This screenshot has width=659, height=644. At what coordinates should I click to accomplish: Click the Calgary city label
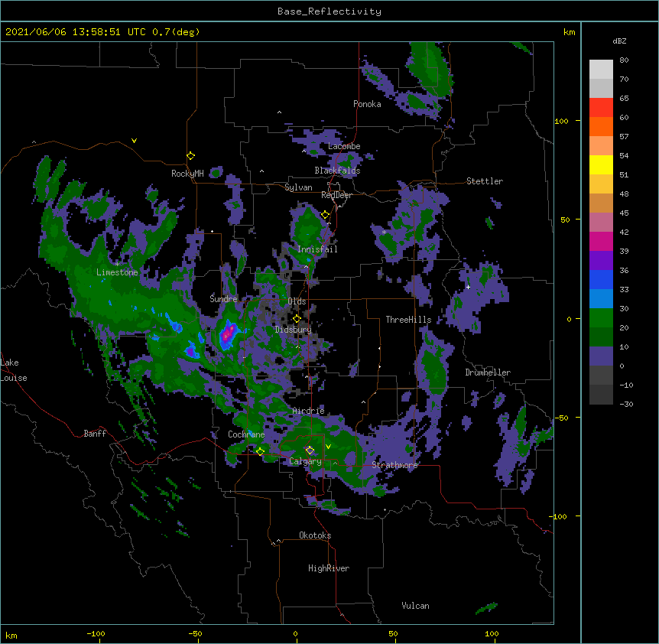[305, 461]
